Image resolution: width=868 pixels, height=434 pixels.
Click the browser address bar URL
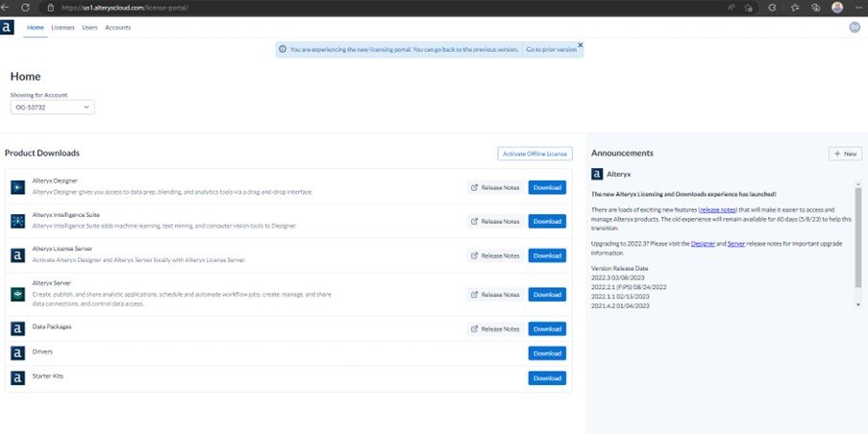point(125,8)
